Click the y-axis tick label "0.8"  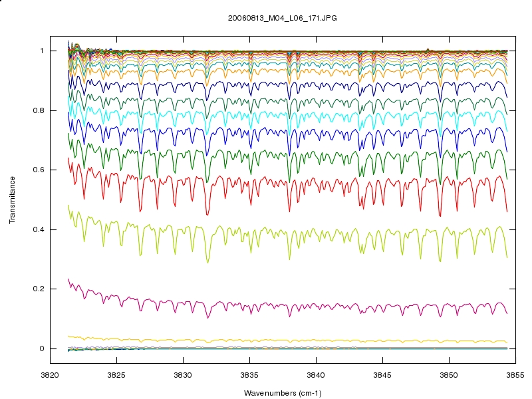point(39,110)
